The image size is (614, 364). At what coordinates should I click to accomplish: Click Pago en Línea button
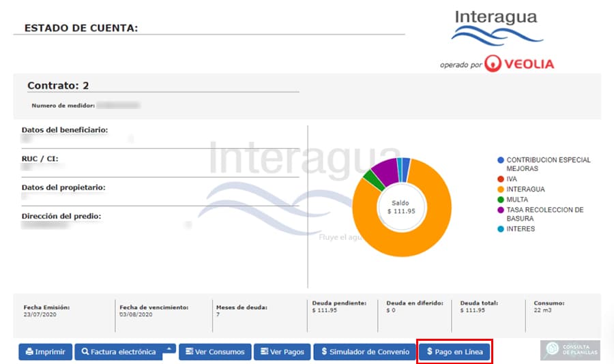(x=454, y=352)
